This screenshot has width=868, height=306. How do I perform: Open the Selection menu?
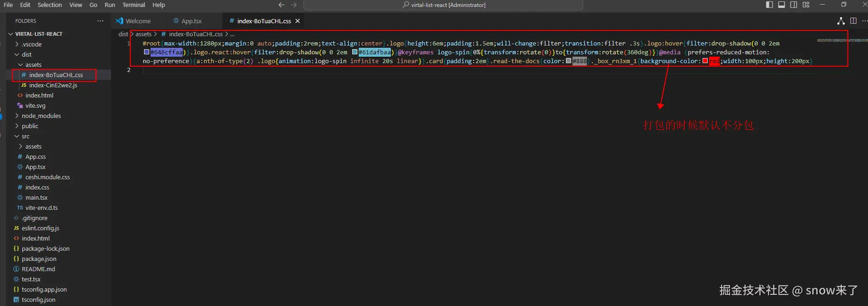point(50,5)
